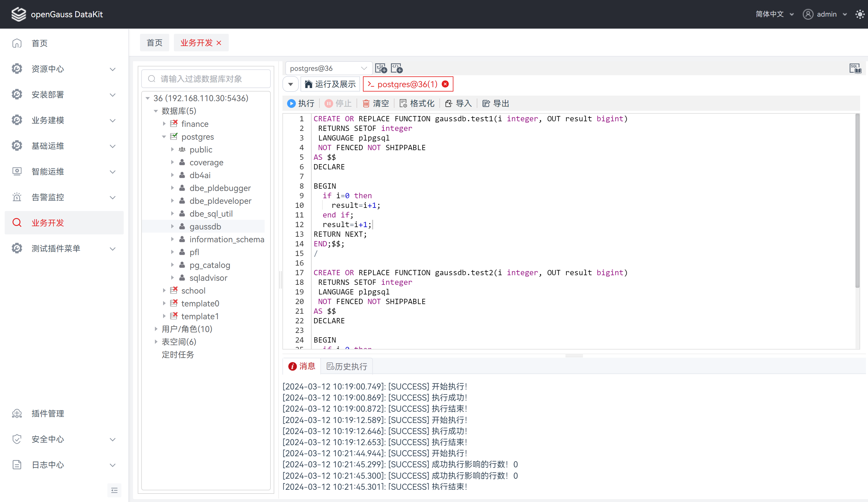Click the 告警监控 alarm icon

click(x=17, y=197)
